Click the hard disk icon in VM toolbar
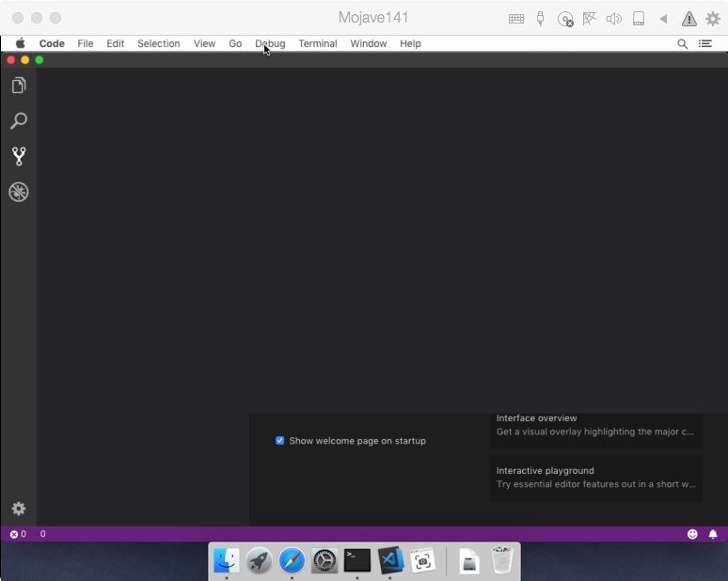 (x=639, y=19)
